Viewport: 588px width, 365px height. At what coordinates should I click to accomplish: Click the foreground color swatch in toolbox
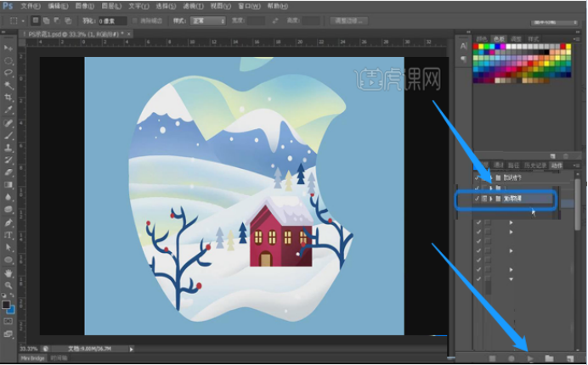tap(7, 306)
